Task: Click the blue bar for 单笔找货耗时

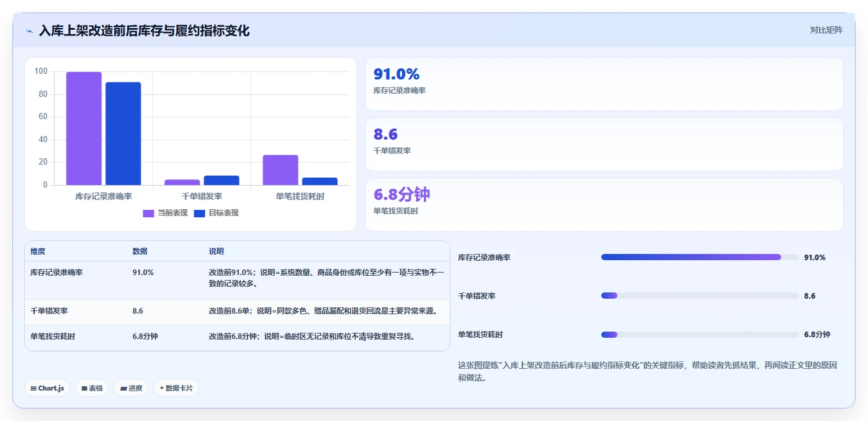Action: click(x=320, y=181)
